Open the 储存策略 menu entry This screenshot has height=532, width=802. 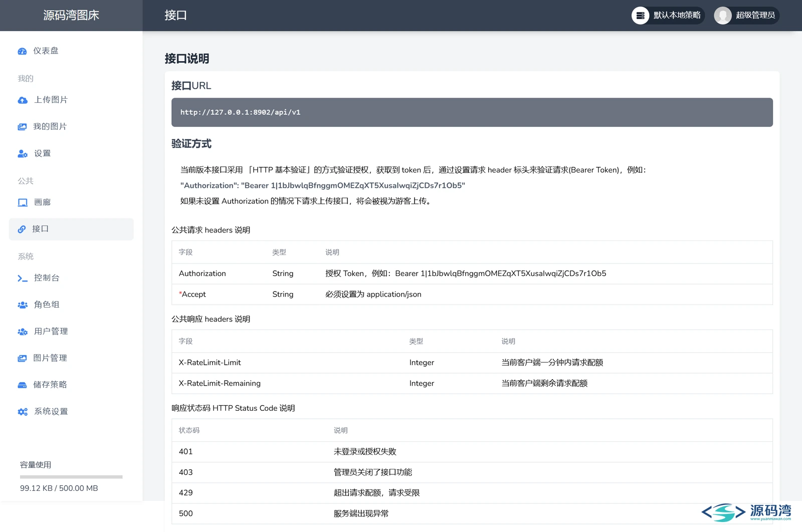click(71, 385)
